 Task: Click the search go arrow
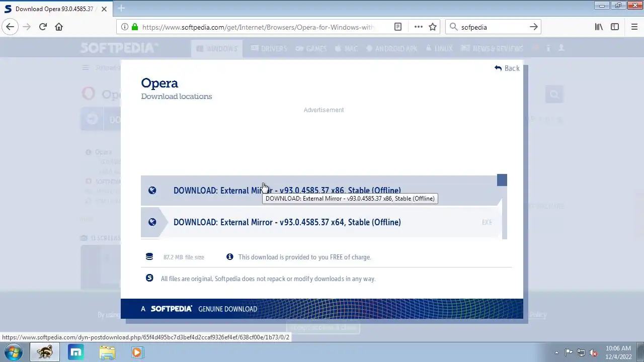pyautogui.click(x=534, y=27)
